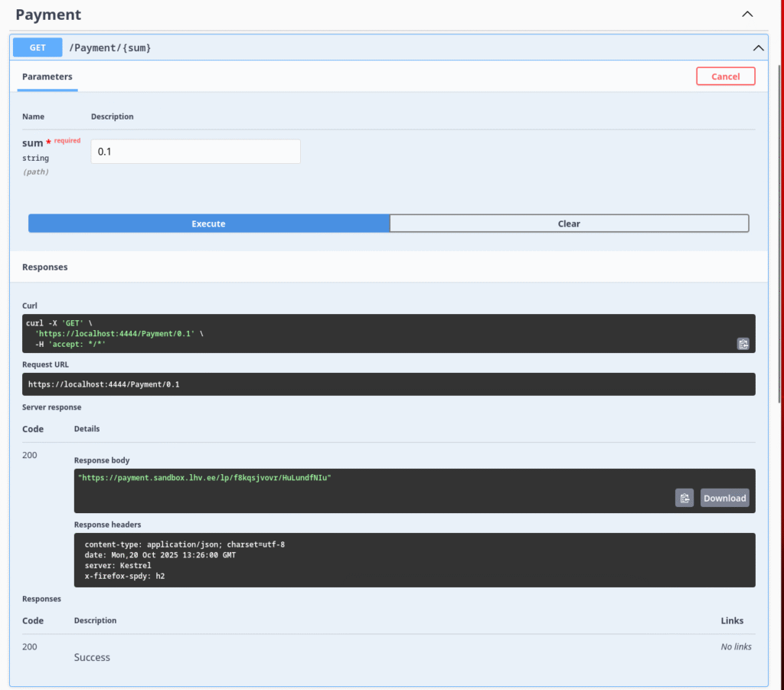
Task: Collapse the GET /Payment/{sum} operation arrow
Action: (x=758, y=48)
